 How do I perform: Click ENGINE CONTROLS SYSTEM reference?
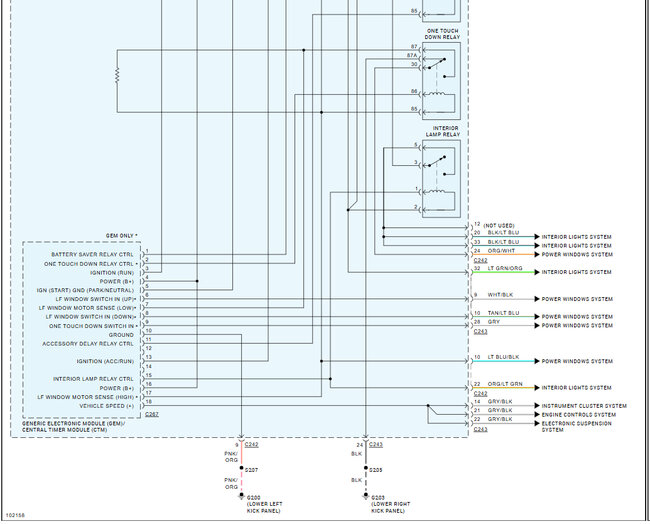pos(579,415)
